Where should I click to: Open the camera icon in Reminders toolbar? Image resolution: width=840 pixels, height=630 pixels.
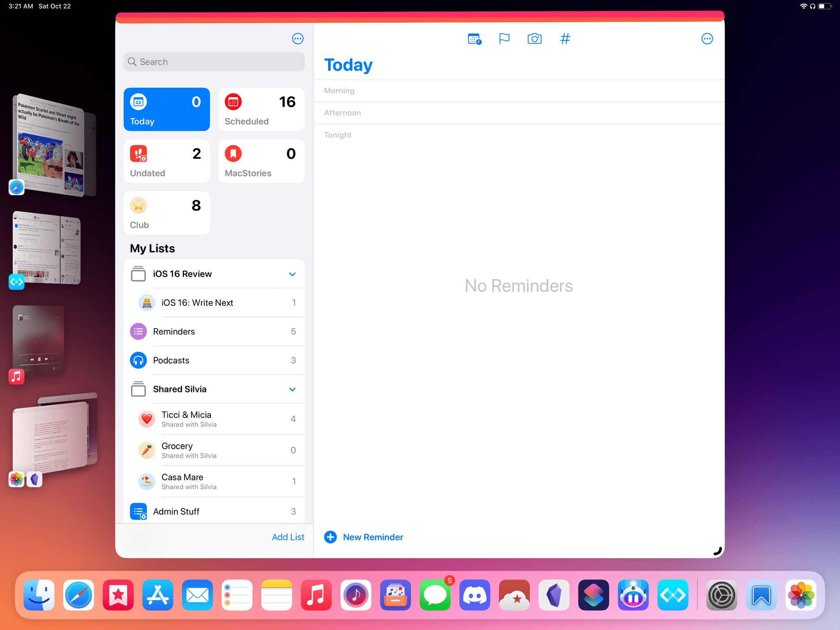click(x=534, y=39)
